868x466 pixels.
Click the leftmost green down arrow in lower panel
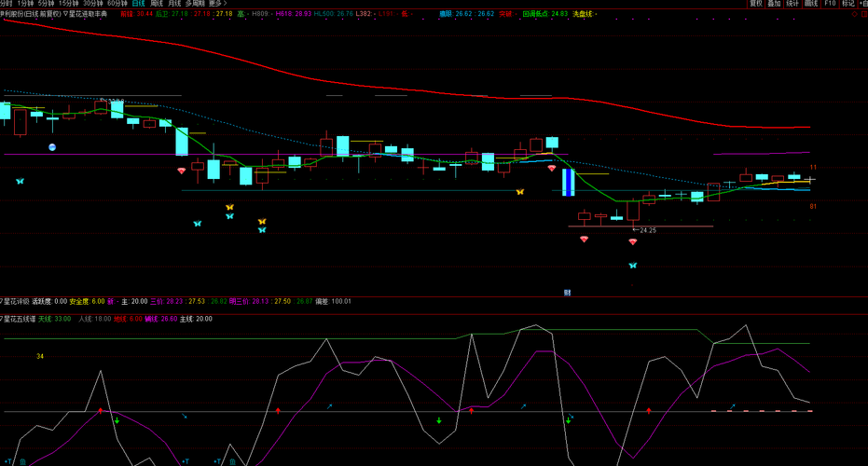(117, 420)
